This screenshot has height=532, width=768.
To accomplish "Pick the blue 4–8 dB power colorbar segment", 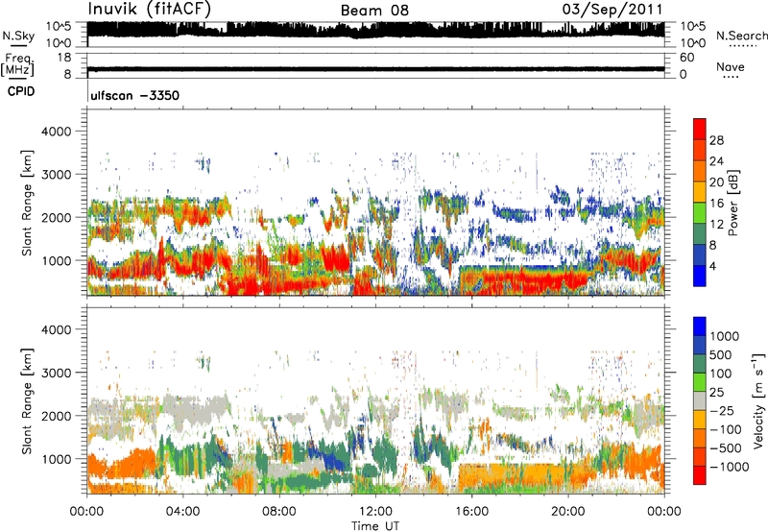I will coord(700,254).
